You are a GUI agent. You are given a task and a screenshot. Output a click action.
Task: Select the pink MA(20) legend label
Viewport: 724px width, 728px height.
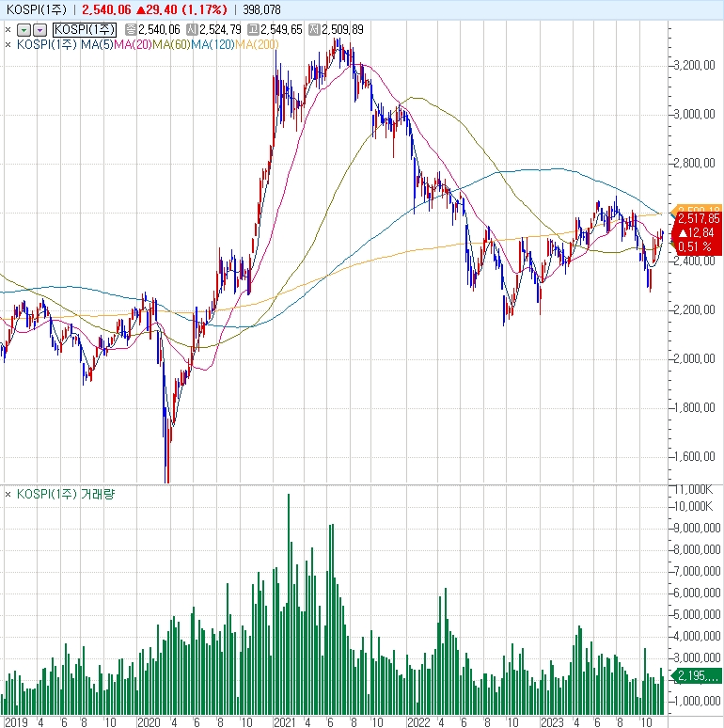pyautogui.click(x=133, y=44)
